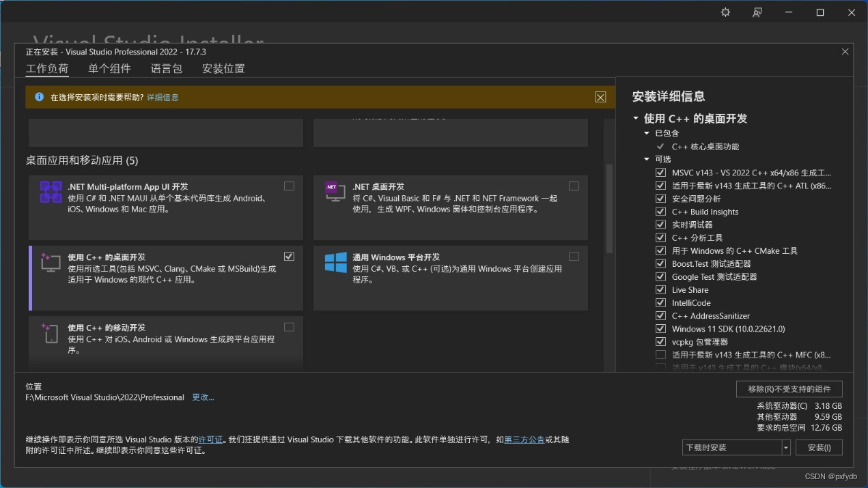Uncheck vcpkg 包管理器 component

click(660, 341)
